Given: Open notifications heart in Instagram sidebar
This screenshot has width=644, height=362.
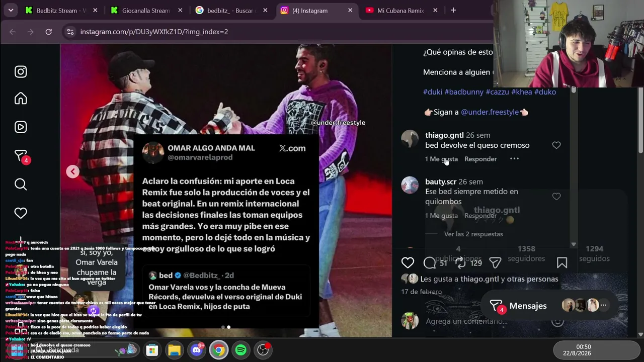Looking at the screenshot, I should 21,213.
